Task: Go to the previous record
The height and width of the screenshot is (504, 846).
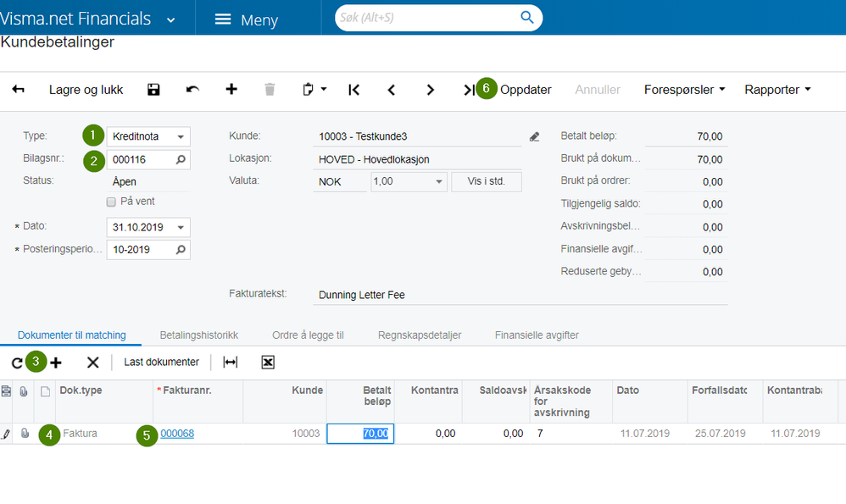Action: (392, 90)
